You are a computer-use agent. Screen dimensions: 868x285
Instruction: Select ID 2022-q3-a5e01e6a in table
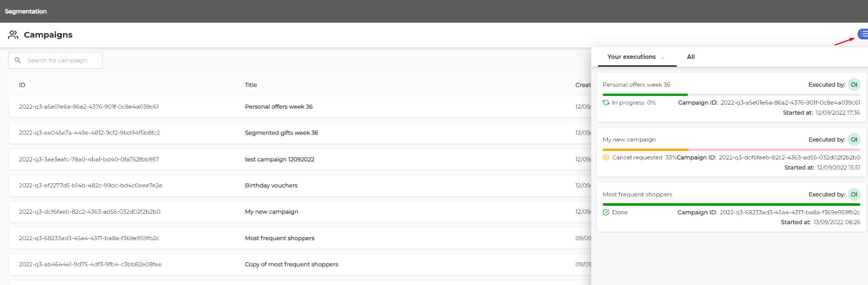coord(89,107)
